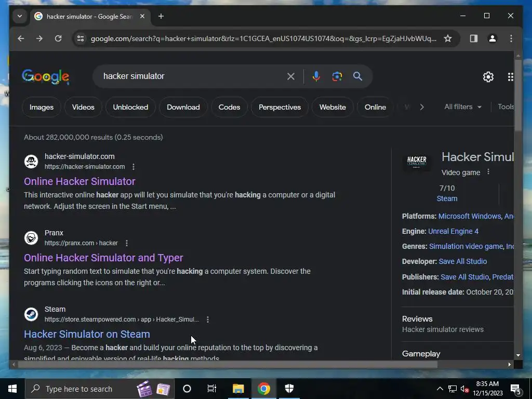Image resolution: width=532 pixels, height=399 pixels.
Task: Open Save All Studio publisher link
Action: (x=465, y=277)
